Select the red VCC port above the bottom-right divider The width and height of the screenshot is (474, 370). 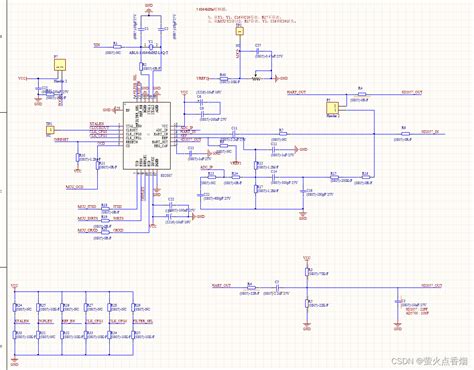pos(307,259)
